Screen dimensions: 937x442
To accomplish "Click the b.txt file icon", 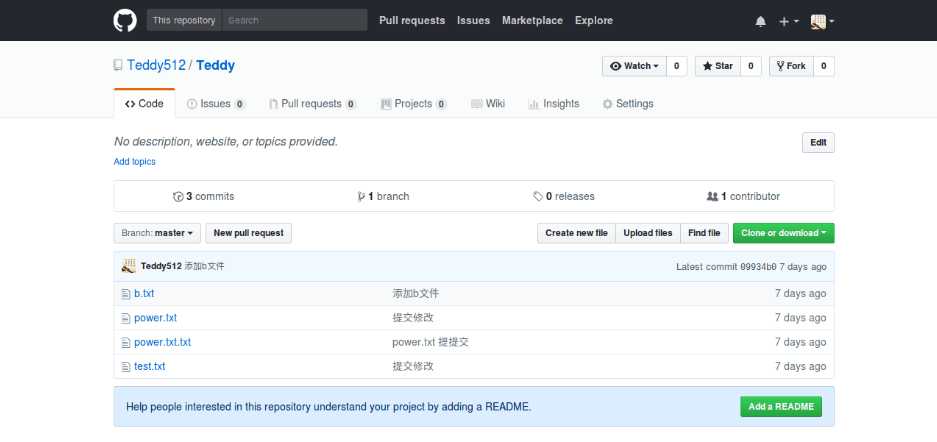I will [125, 294].
